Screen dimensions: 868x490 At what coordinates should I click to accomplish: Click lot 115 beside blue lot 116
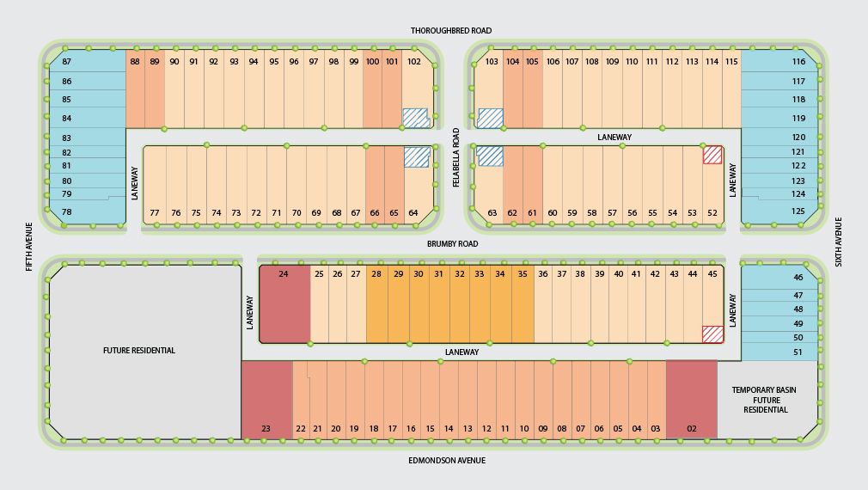pos(732,89)
